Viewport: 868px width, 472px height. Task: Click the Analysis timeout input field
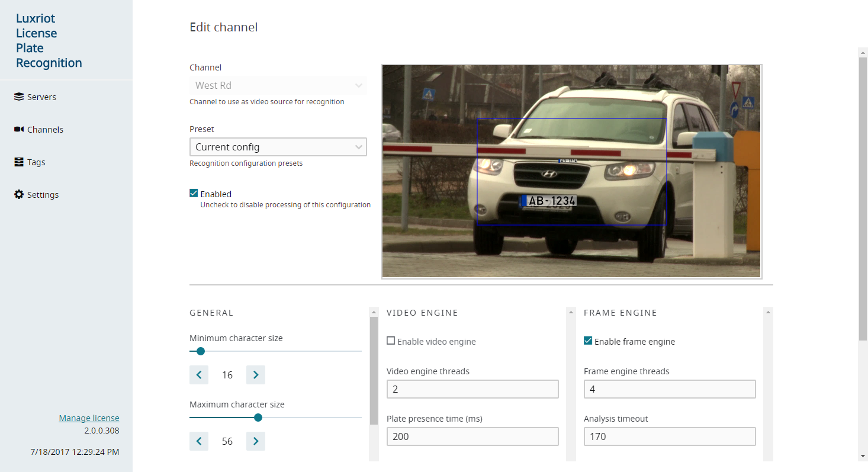670,436
